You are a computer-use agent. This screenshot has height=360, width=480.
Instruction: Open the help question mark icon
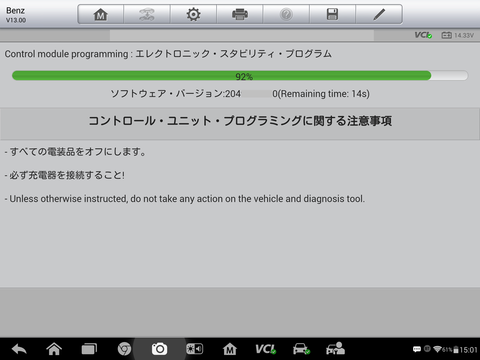point(286,14)
